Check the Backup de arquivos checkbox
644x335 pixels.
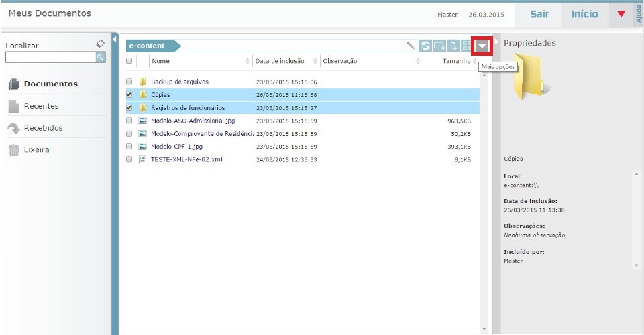pos(129,82)
